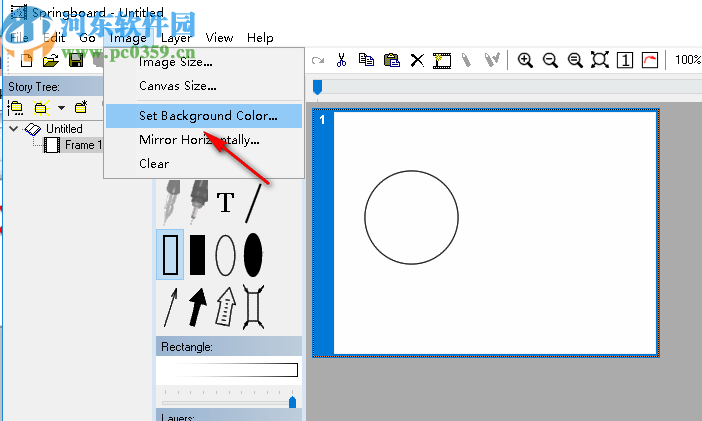Viewport: 702px width, 421px height.
Task: Adjust the Rectangle line width slider
Action: (x=292, y=402)
